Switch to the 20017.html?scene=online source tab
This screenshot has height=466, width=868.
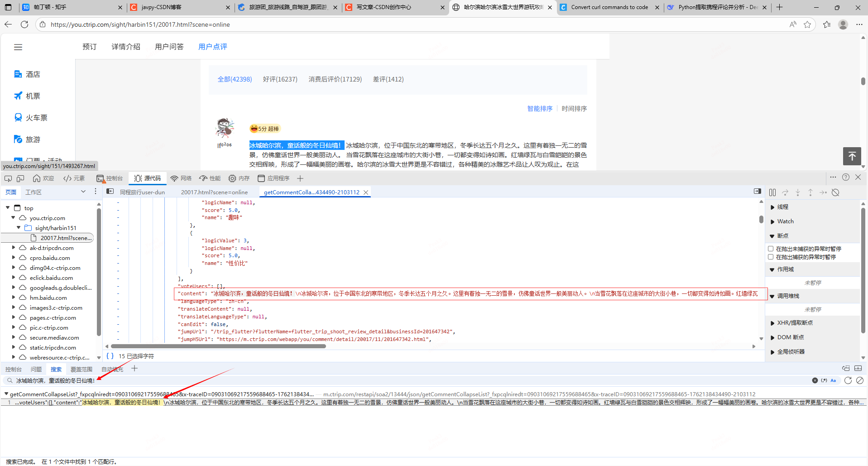214,192
